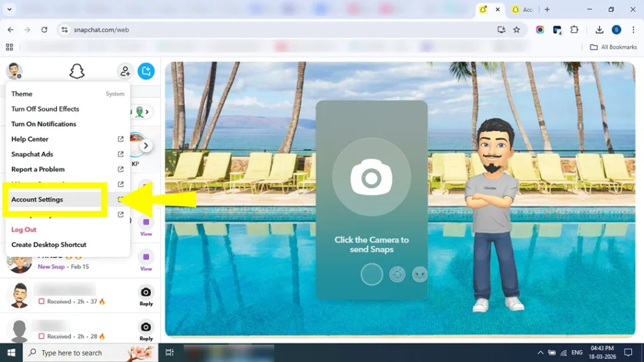
Task: Open the camera by clicking the capture icon
Action: pyautogui.click(x=372, y=177)
